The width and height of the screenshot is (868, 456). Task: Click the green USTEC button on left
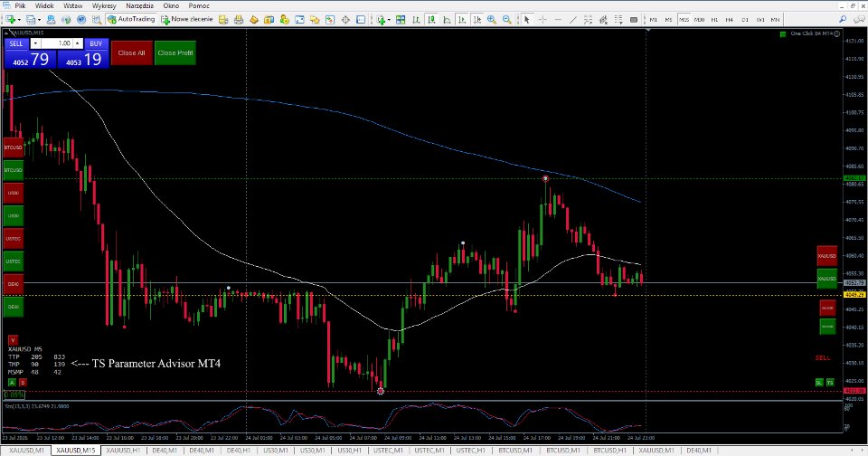tap(14, 261)
